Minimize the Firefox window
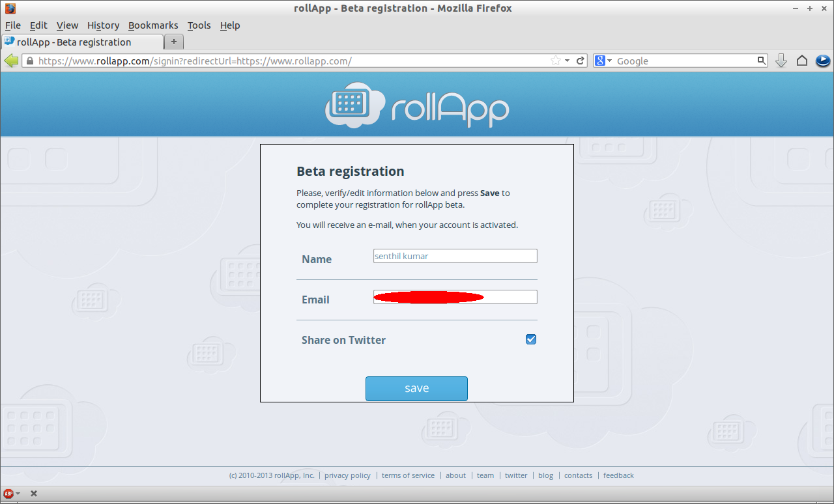The width and height of the screenshot is (834, 504). (x=796, y=8)
